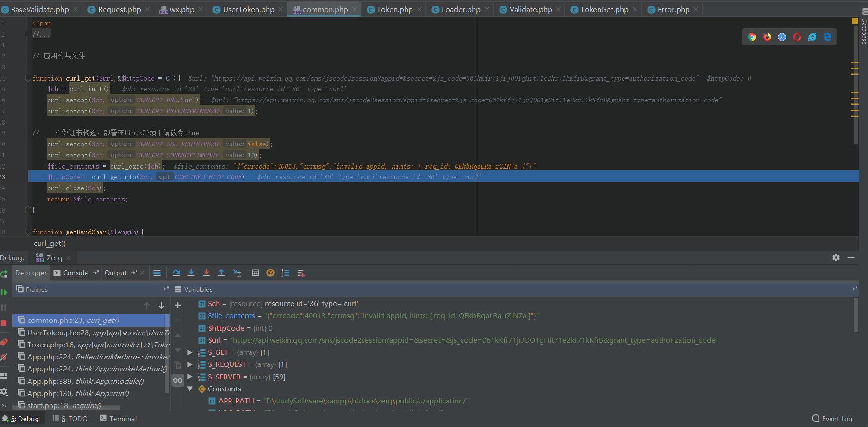Viewport: 868px width, 427px height.
Task: Select frame UserToken.php:28
Action: [92, 333]
